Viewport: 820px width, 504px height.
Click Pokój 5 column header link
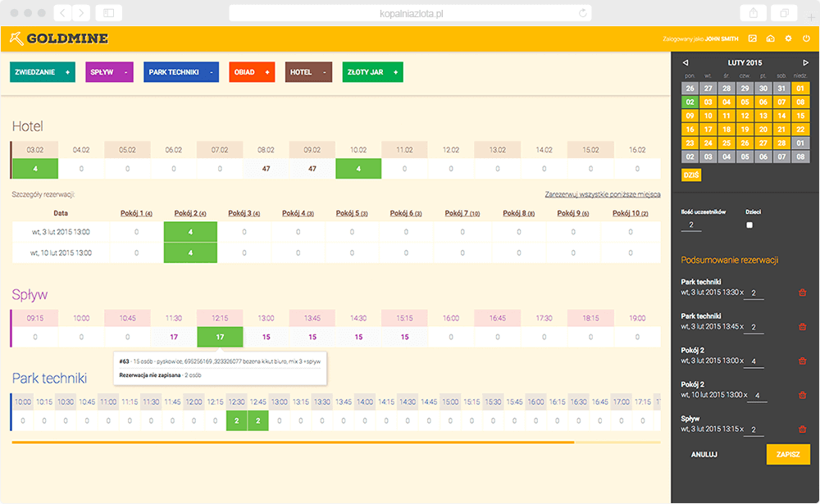click(x=352, y=213)
